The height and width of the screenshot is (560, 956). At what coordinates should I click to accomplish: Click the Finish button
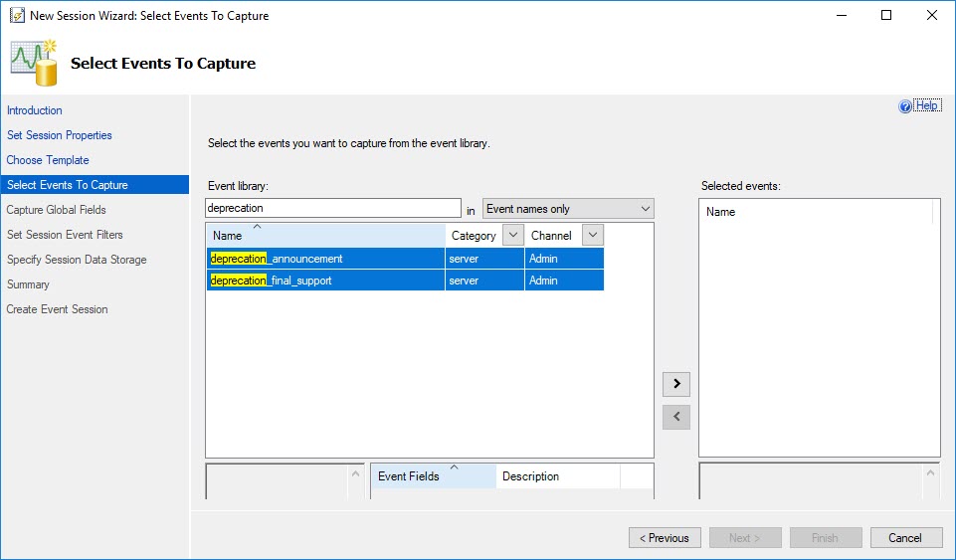click(x=826, y=537)
